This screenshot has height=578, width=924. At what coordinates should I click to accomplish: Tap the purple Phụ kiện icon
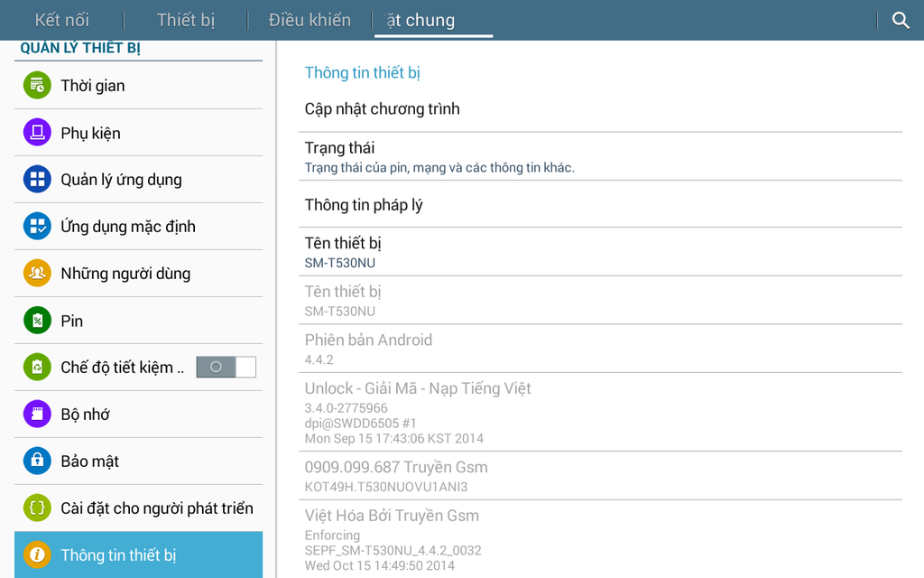[37, 132]
